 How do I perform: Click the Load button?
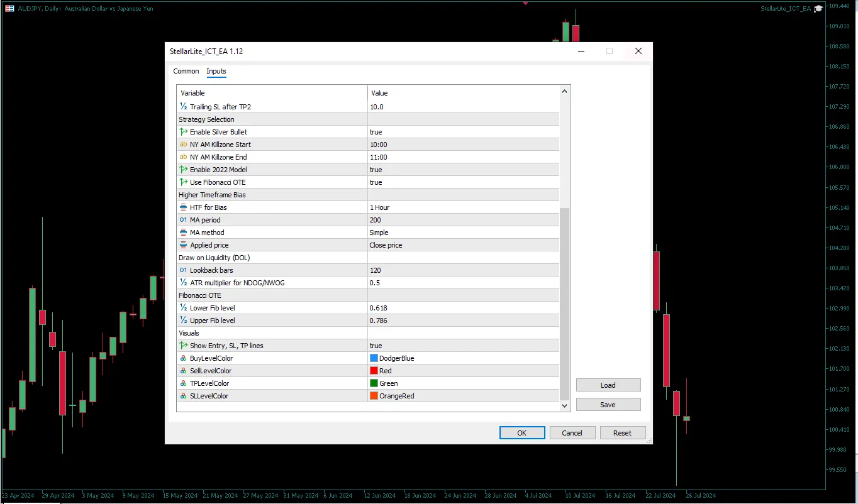(608, 385)
